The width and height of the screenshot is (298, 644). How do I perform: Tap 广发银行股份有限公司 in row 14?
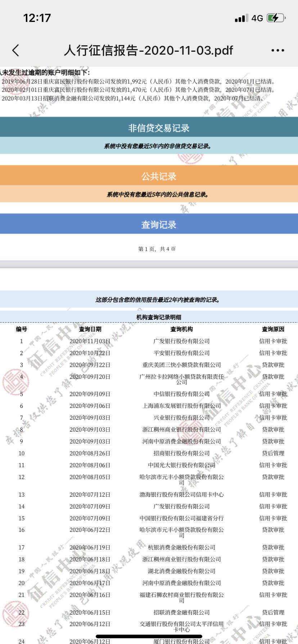[182, 506]
